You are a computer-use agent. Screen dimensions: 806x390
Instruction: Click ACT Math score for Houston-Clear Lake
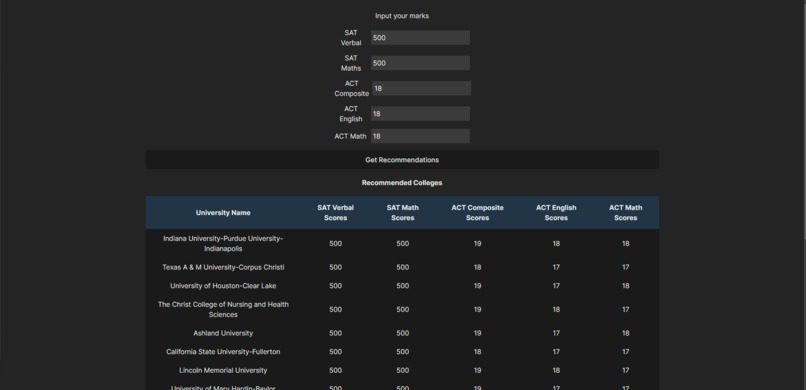pyautogui.click(x=626, y=286)
